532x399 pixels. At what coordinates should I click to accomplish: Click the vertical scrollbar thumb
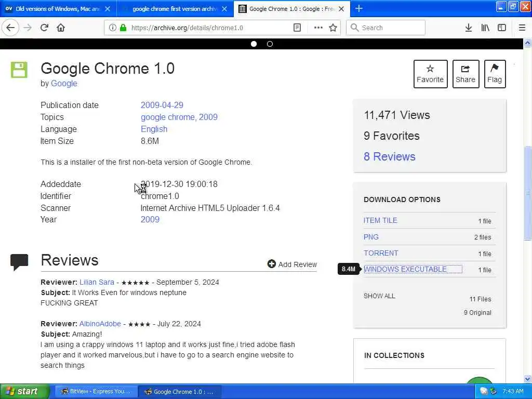pos(527,193)
